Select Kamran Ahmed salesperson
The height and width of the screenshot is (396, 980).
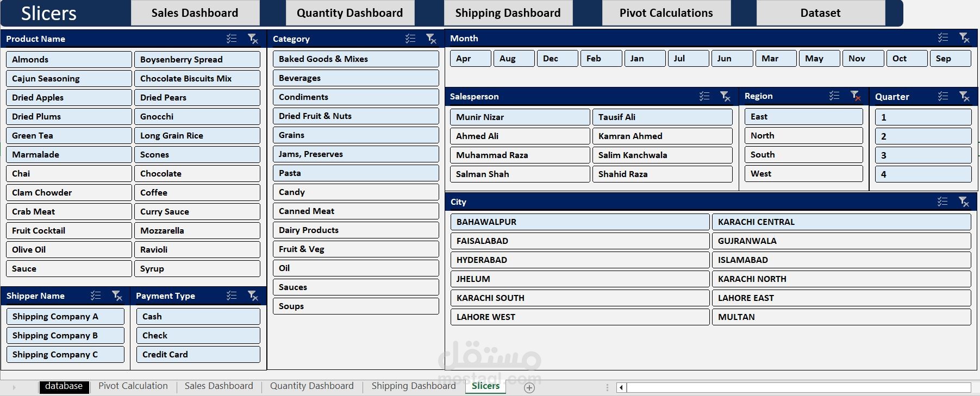[x=663, y=136]
